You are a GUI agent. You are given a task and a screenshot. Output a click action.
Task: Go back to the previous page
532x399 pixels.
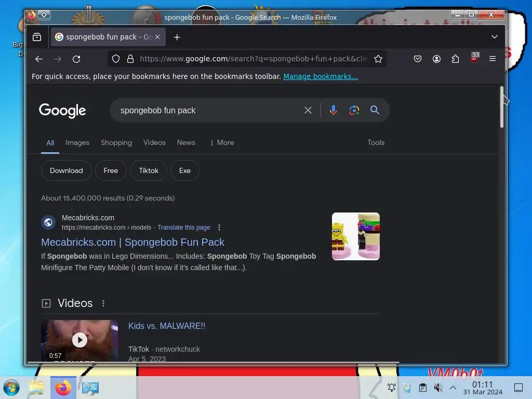tap(38, 59)
